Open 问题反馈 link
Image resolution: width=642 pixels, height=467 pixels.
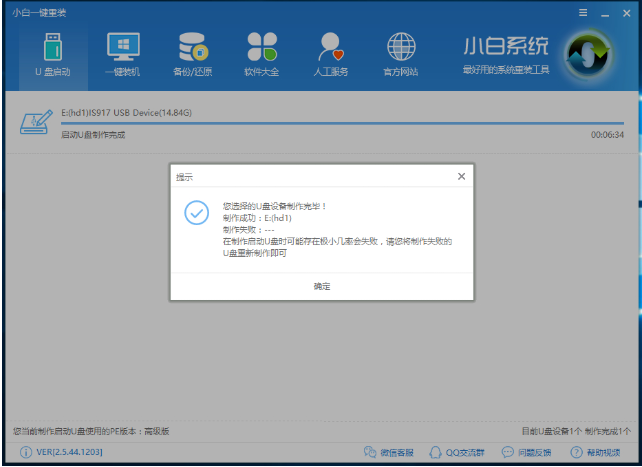526,452
